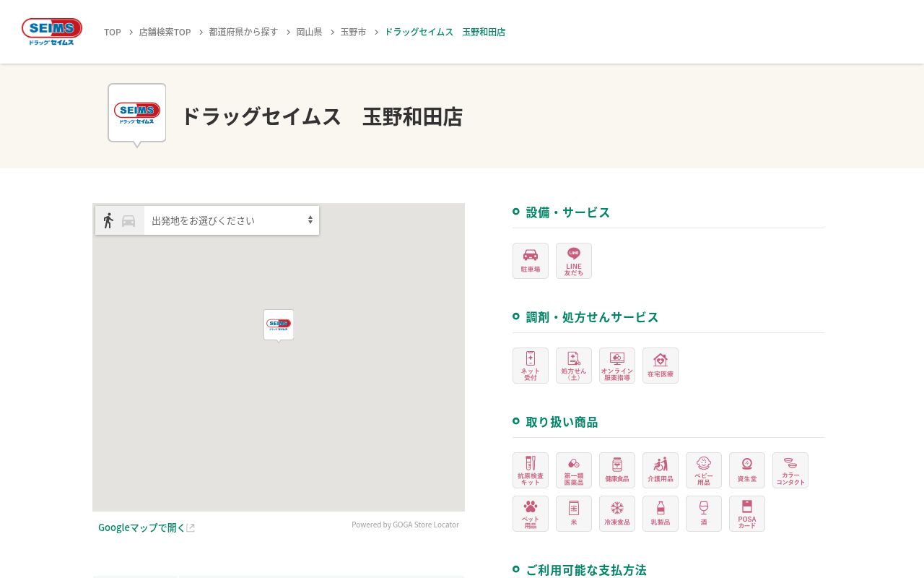Click the ネット受付 icon
The height and width of the screenshot is (578, 924).
(x=531, y=366)
